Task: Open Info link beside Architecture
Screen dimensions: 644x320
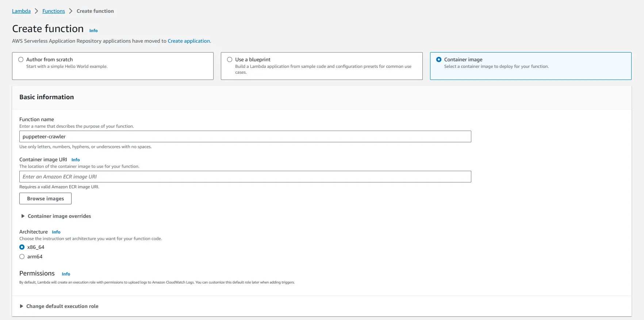Action: tap(56, 232)
